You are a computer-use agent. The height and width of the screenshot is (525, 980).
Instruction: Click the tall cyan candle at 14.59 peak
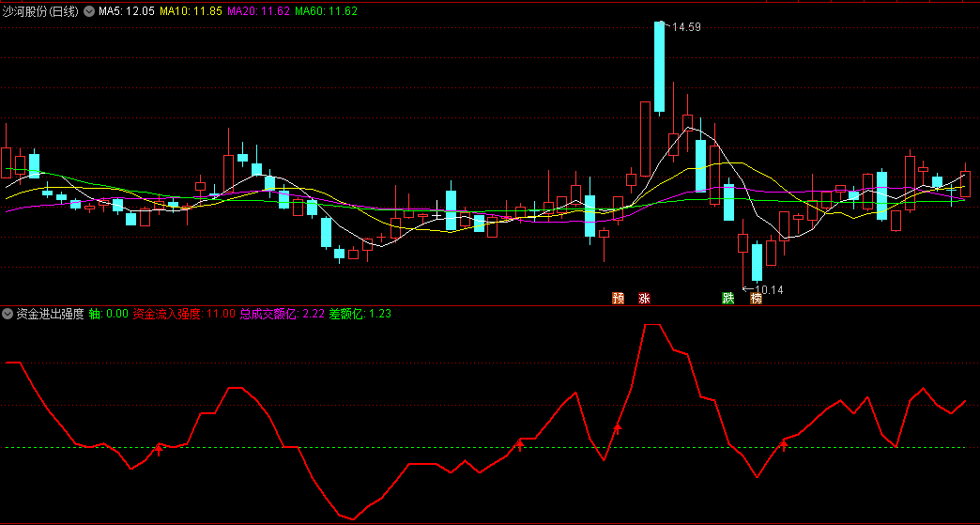point(659,67)
